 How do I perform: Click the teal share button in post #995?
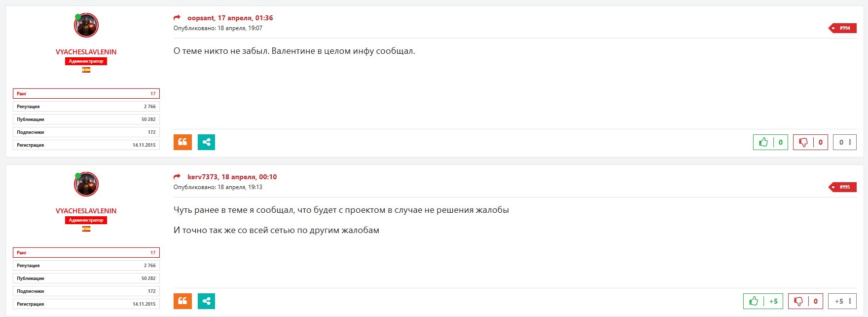click(206, 301)
